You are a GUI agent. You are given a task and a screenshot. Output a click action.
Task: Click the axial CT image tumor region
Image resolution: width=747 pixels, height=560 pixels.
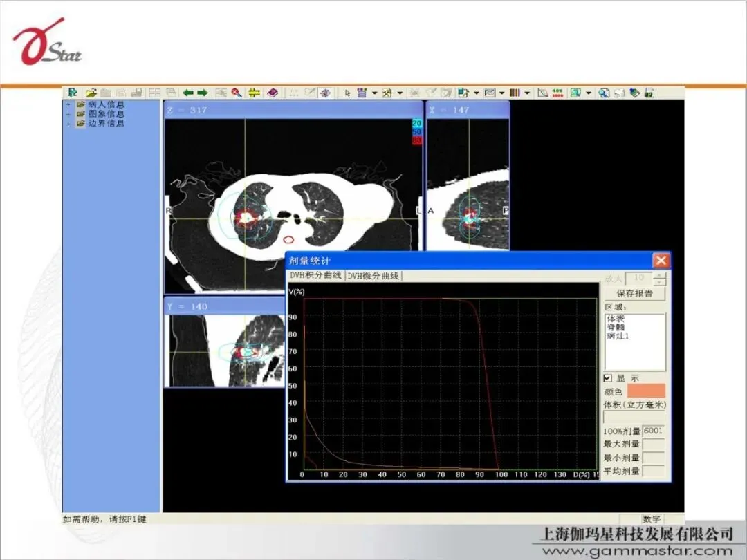coord(246,218)
